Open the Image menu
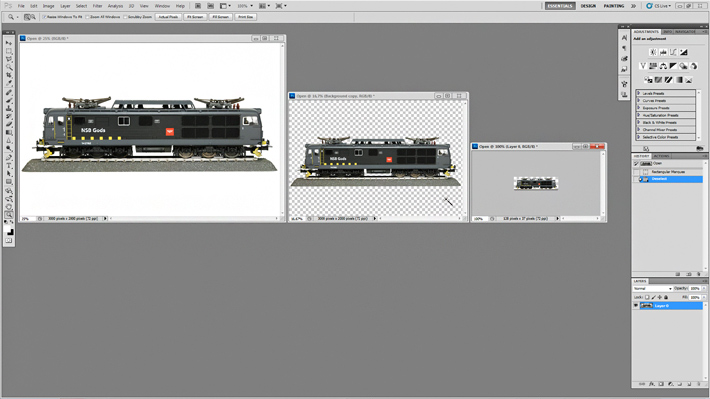 [48, 6]
